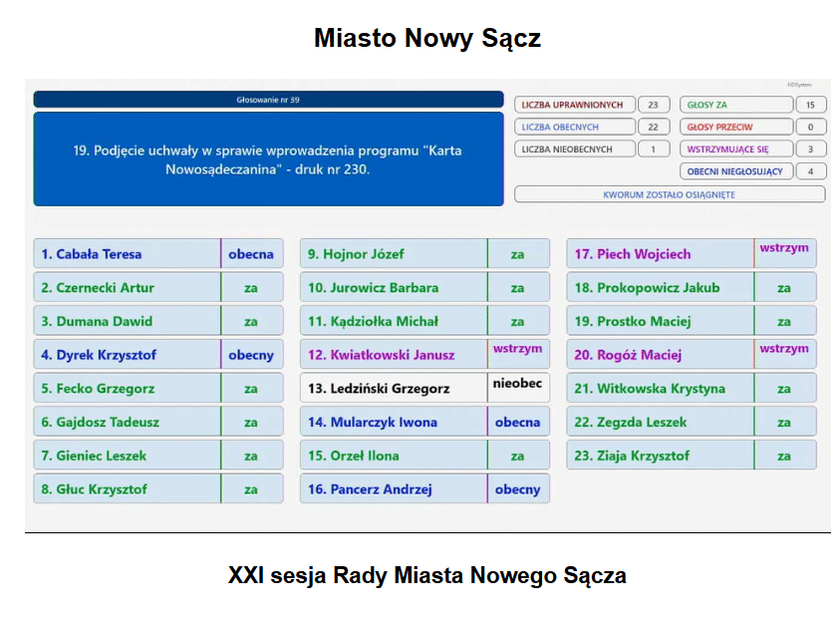Click the LICZBA OBECNYCH label
The height and width of the screenshot is (626, 840).
pyautogui.click(x=573, y=128)
